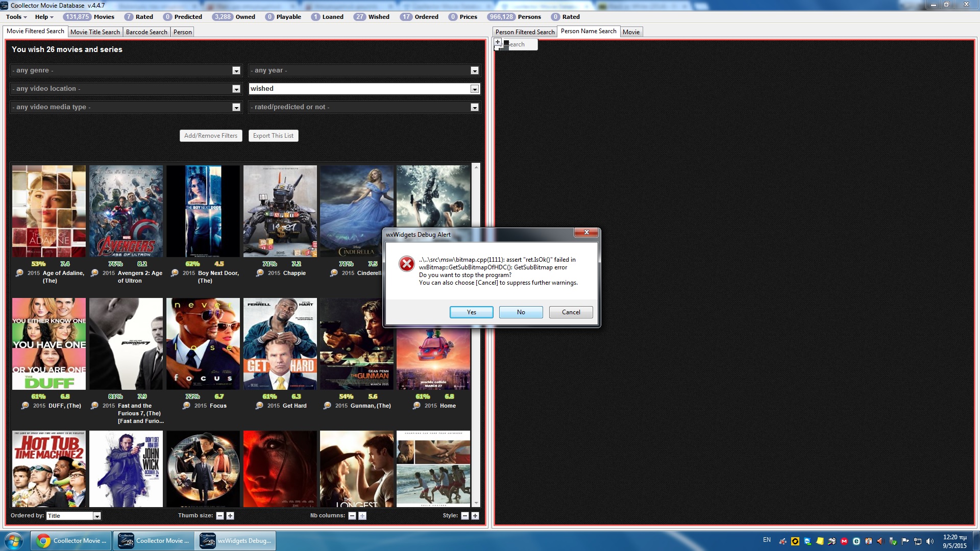Open the Windows Start menu
The image size is (980, 551).
coord(14,541)
